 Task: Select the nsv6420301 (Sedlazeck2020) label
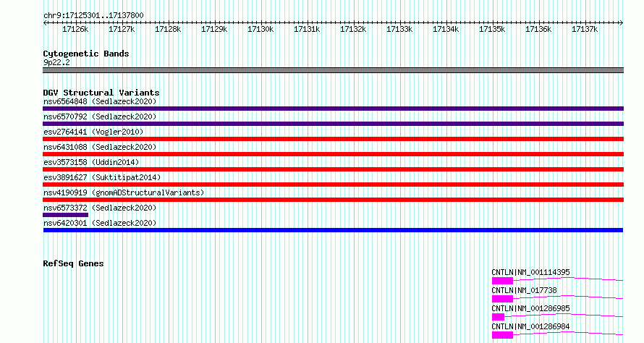(100, 223)
